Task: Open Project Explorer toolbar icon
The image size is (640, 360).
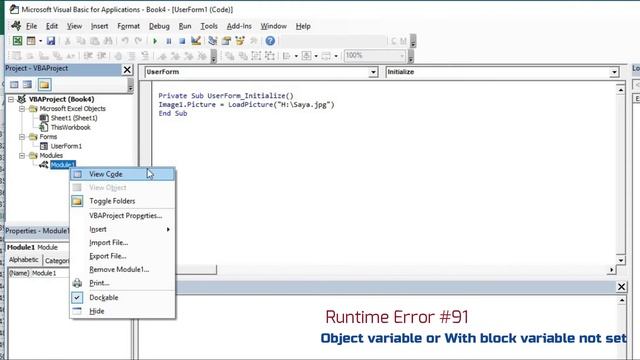Action: tap(213, 41)
